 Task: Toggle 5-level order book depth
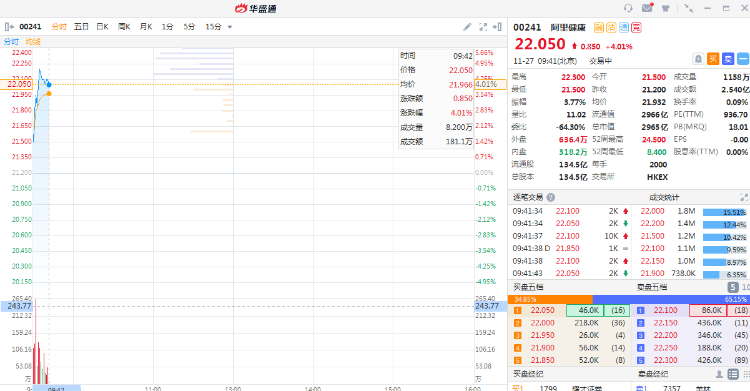[732, 287]
